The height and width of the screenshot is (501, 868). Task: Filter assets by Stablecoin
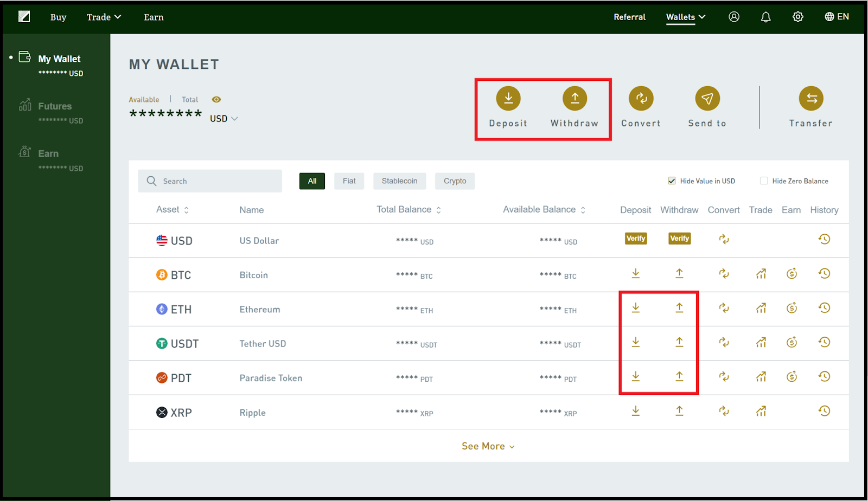point(400,181)
